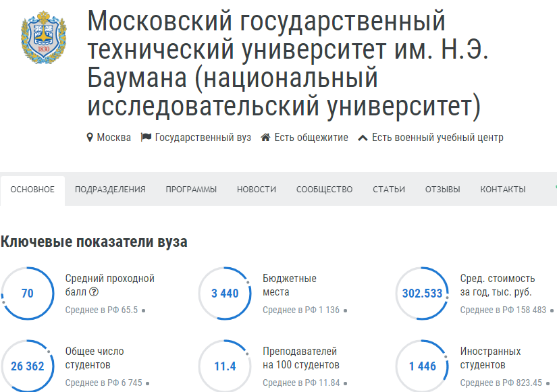Click the circular gauge showing 1 446

click(423, 366)
